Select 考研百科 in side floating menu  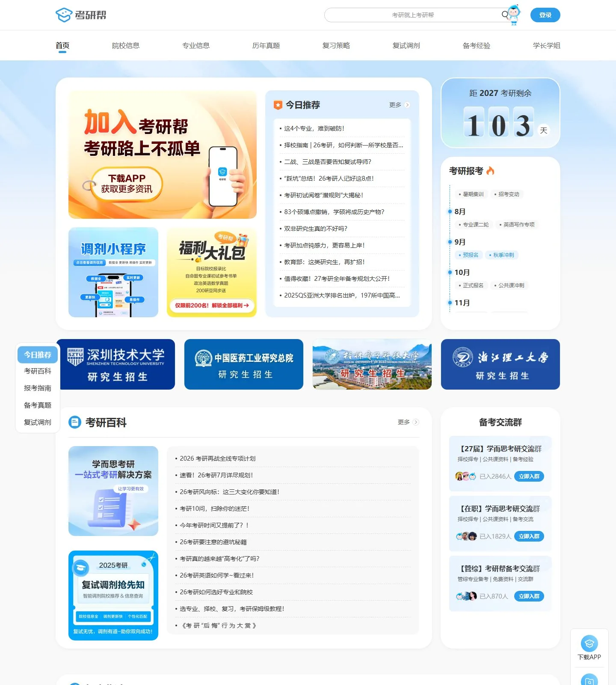[38, 371]
